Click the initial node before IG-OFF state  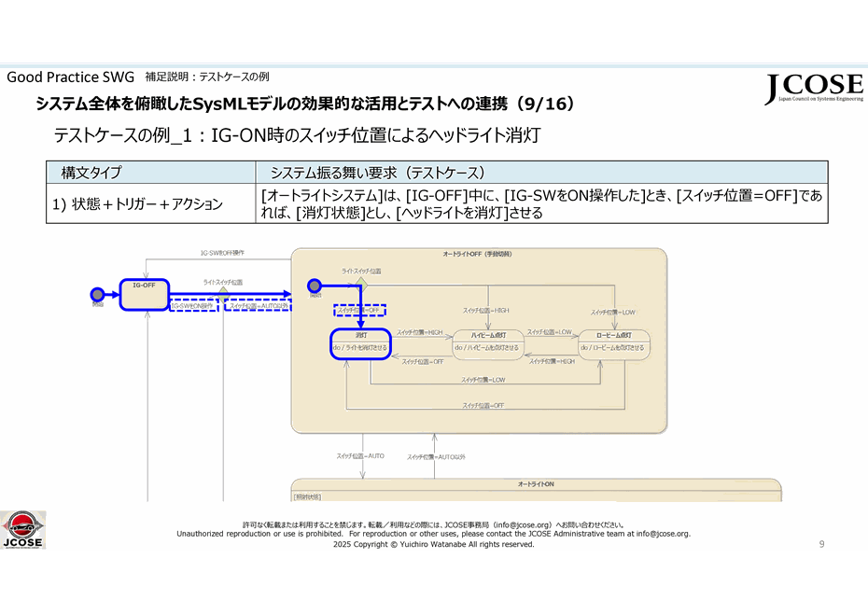click(97, 294)
